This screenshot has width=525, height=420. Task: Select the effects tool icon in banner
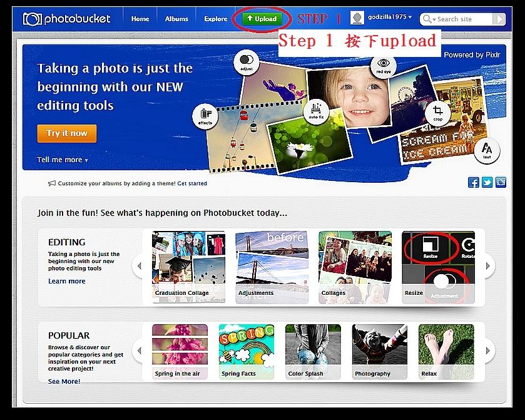click(x=205, y=116)
